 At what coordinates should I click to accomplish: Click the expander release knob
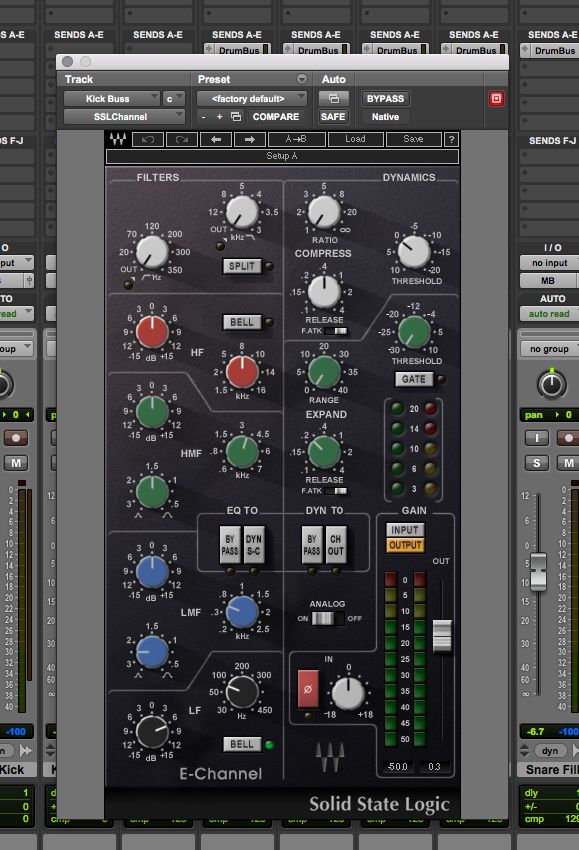[324, 452]
